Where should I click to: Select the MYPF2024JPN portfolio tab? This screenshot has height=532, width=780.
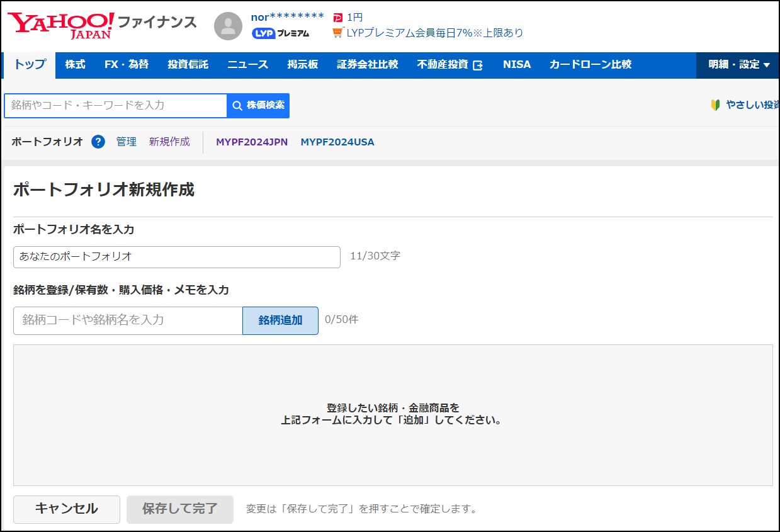[251, 142]
